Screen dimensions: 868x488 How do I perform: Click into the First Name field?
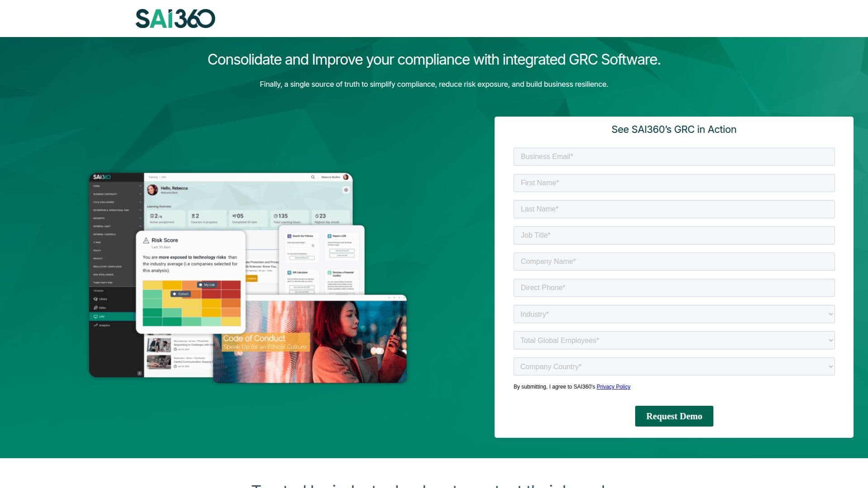pyautogui.click(x=674, y=183)
